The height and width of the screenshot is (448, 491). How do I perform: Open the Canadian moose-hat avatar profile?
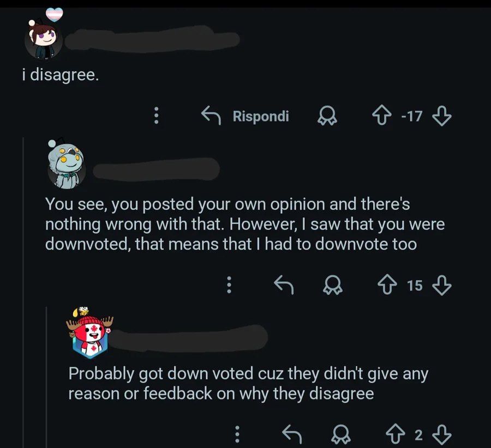90,334
